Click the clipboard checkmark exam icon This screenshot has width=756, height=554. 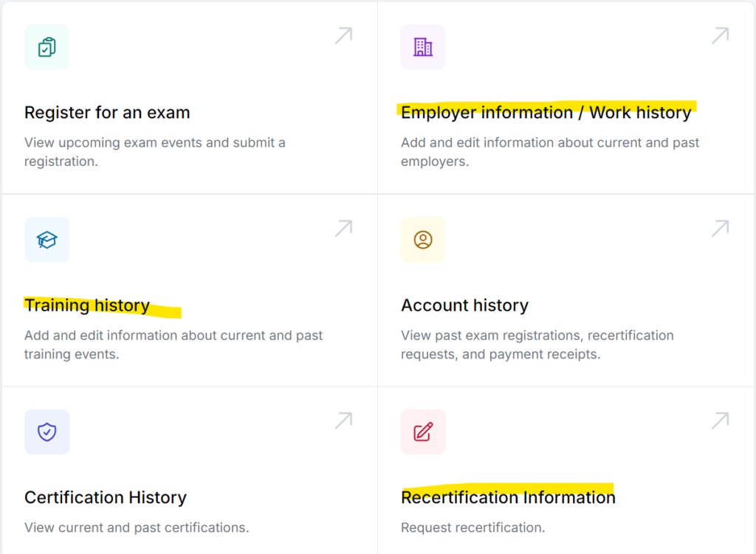click(x=47, y=47)
